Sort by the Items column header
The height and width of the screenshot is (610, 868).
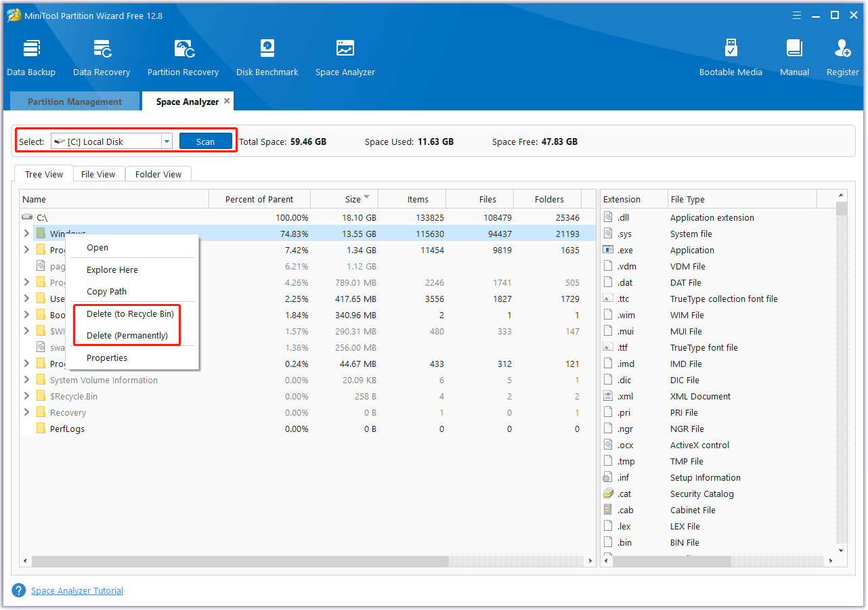[412, 199]
